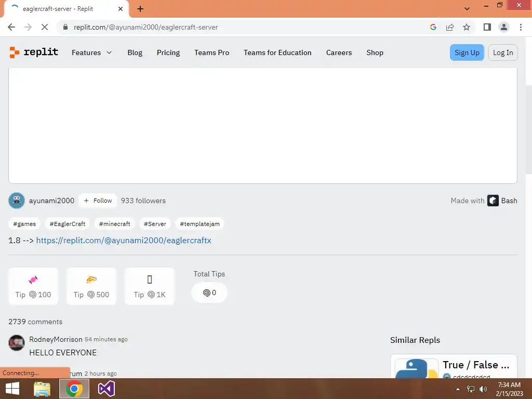This screenshot has height=399, width=532.
Task: Select the #Server tag
Action: pyautogui.click(x=155, y=224)
